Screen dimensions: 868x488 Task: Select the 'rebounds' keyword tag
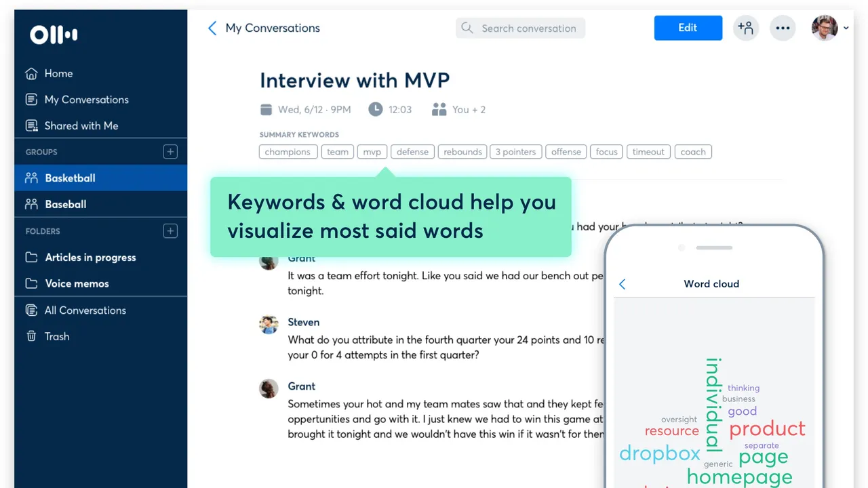point(462,152)
